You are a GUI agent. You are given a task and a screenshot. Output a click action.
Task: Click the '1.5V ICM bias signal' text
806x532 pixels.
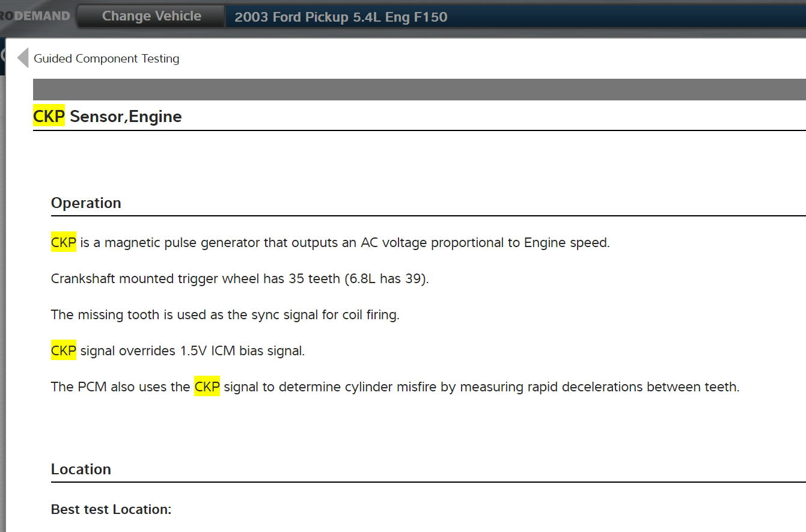(242, 351)
